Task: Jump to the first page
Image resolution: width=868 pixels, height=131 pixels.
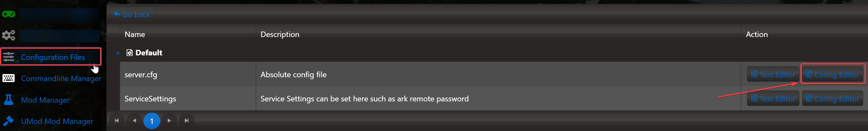Action: tap(116, 121)
